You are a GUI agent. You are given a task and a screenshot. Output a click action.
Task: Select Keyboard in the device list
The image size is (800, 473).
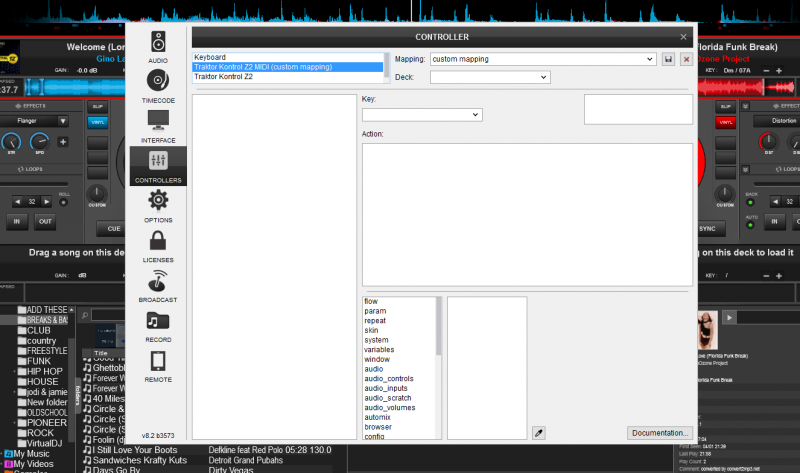pos(288,57)
